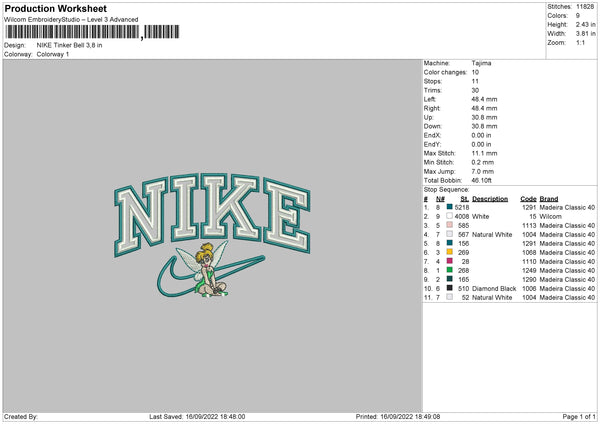Click the Wilcom EmbroideryStudio Level 3 Advanced text
This screenshot has height=424, width=600.
(x=71, y=20)
